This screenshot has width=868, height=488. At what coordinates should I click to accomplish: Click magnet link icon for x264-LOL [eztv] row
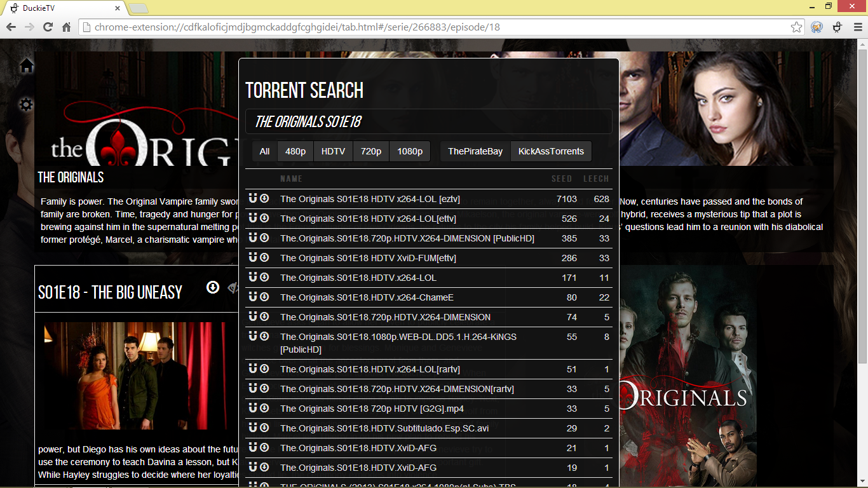[x=253, y=198]
